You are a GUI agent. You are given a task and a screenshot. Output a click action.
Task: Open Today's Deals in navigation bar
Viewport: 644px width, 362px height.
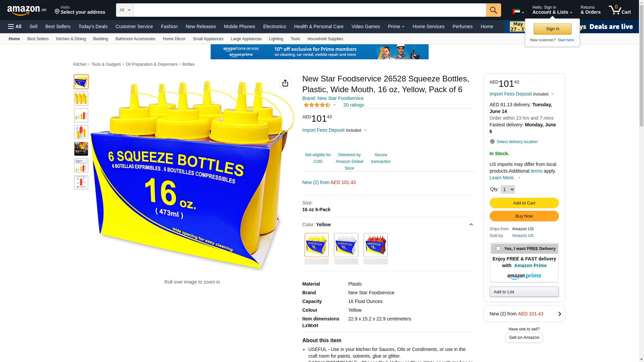point(93,26)
